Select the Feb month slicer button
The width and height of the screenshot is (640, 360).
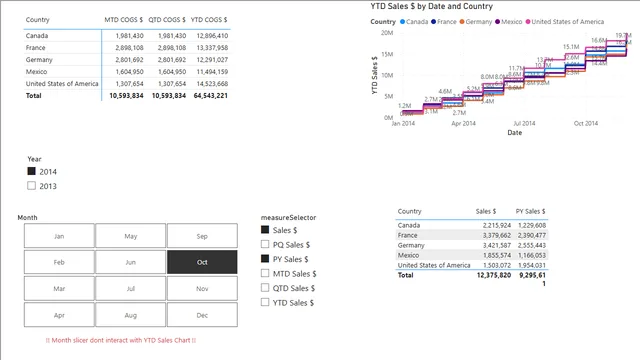point(59,262)
